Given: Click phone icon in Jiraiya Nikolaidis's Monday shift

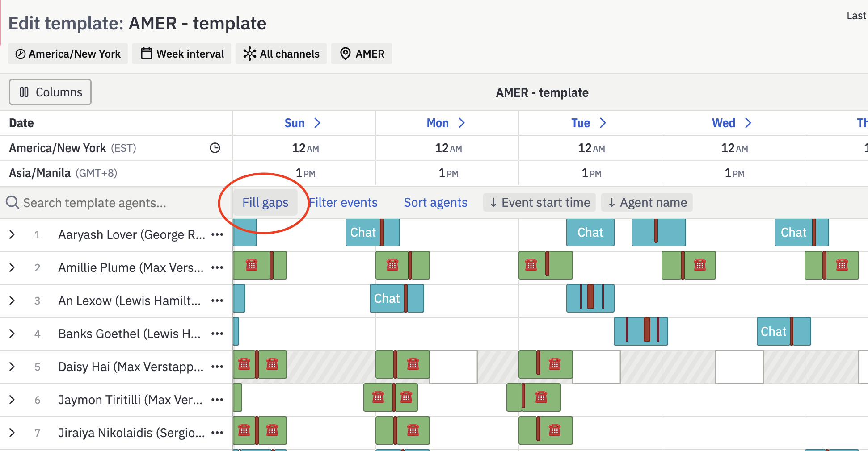Looking at the screenshot, I should pyautogui.click(x=413, y=430).
